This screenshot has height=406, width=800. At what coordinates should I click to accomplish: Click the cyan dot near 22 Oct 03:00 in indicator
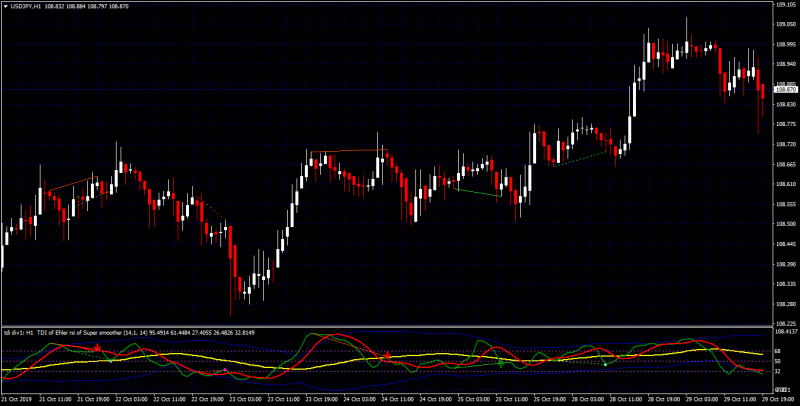[111, 361]
